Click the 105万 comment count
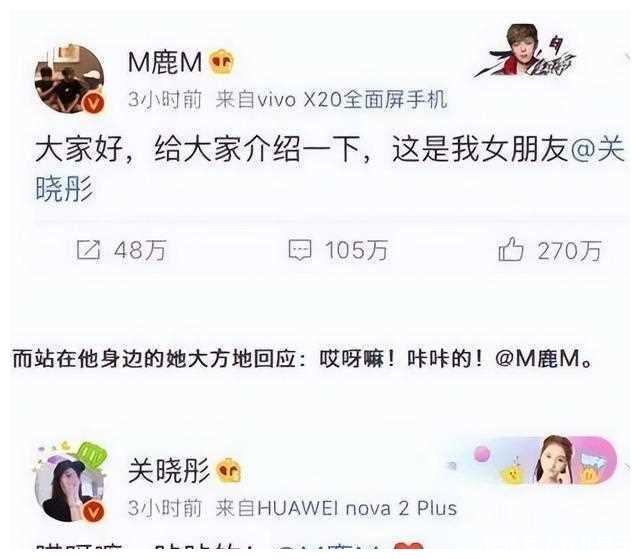The width and height of the screenshot is (640, 559). click(x=356, y=250)
